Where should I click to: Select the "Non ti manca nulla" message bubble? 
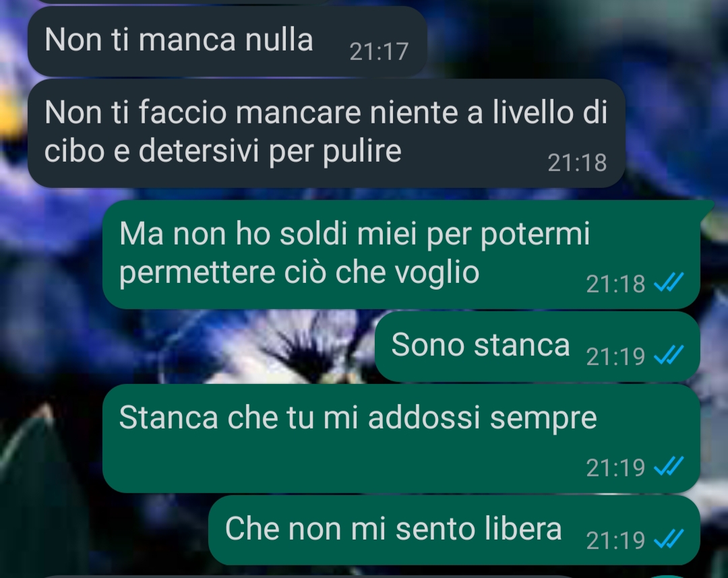227,41
